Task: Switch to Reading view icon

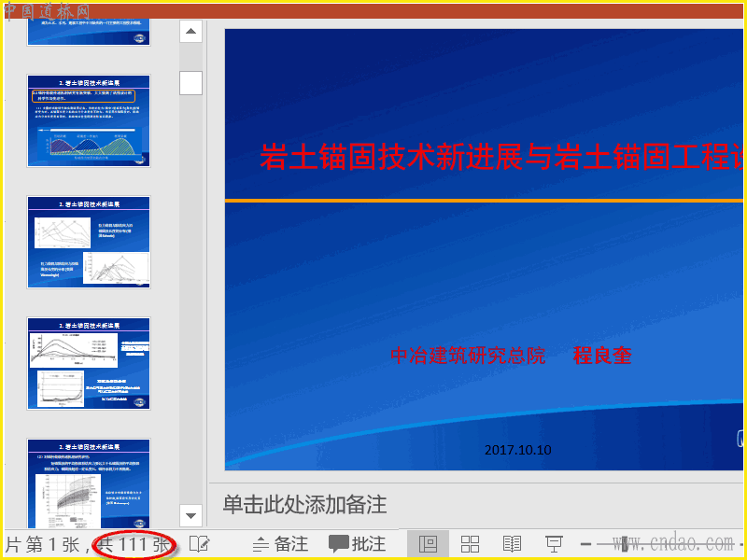Action: [512, 544]
